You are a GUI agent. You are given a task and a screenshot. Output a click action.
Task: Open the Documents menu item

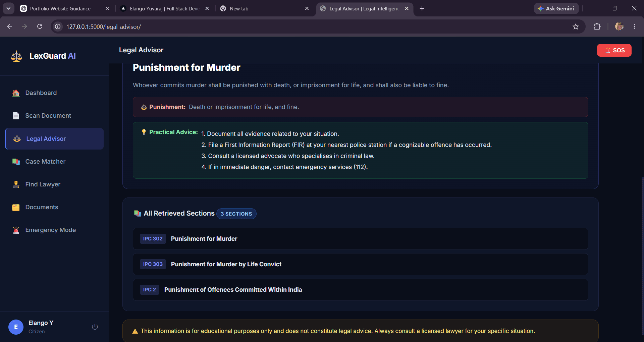coord(54,207)
